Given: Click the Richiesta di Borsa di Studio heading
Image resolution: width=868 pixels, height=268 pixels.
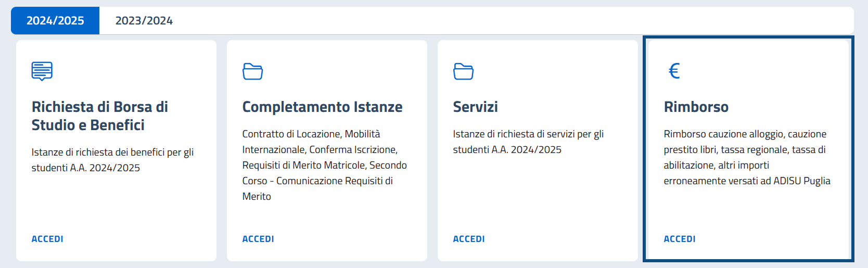Looking at the screenshot, I should tap(100, 116).
